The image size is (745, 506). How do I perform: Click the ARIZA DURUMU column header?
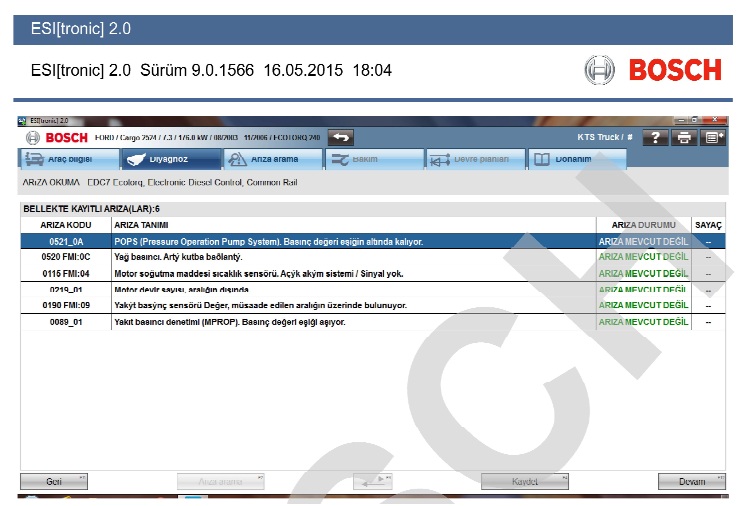click(x=643, y=225)
